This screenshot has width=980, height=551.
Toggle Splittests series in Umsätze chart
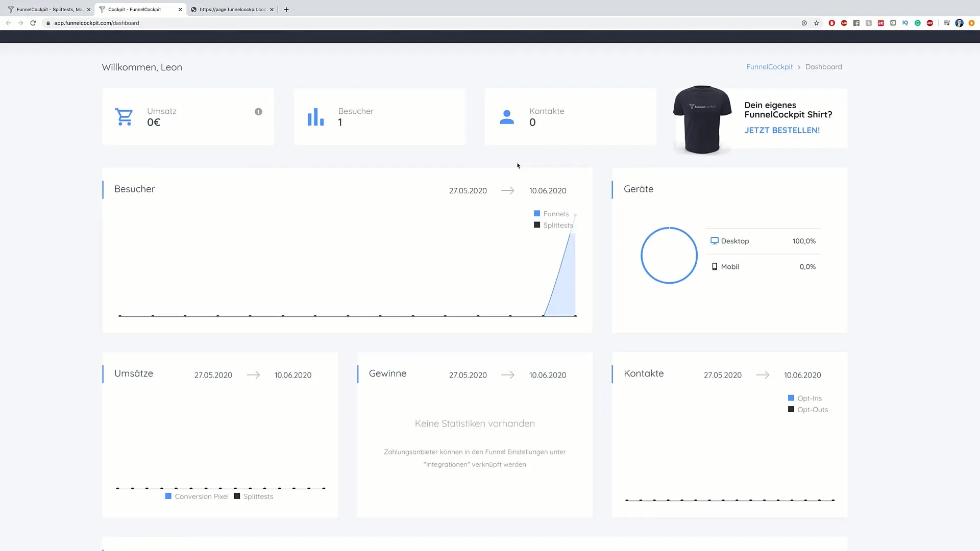pyautogui.click(x=254, y=496)
